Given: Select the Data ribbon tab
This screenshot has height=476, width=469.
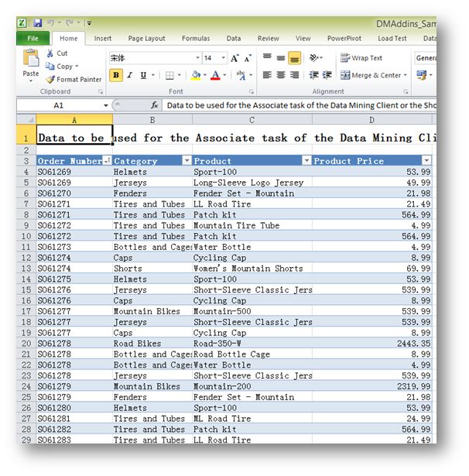Looking at the screenshot, I should tap(234, 38).
